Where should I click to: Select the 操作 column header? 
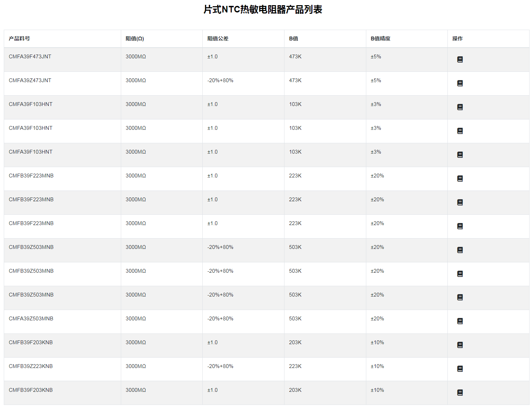[x=457, y=39]
